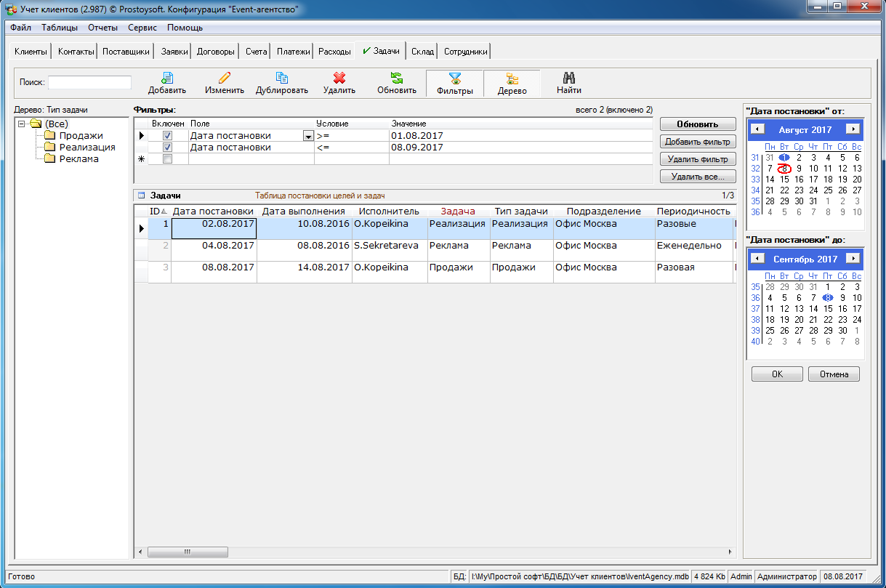Viewport: 886px width, 588px height.
Task: Collapse the (Все) tree node
Action: 23,124
